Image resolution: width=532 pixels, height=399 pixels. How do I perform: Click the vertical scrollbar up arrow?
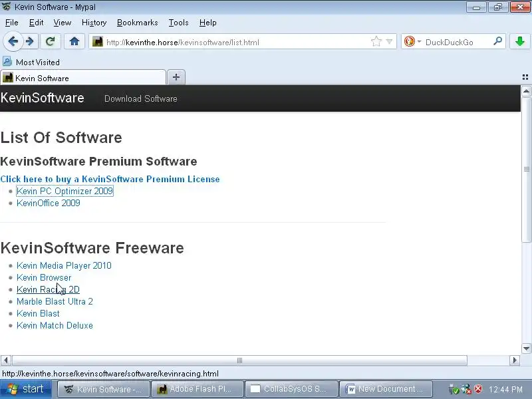526,91
